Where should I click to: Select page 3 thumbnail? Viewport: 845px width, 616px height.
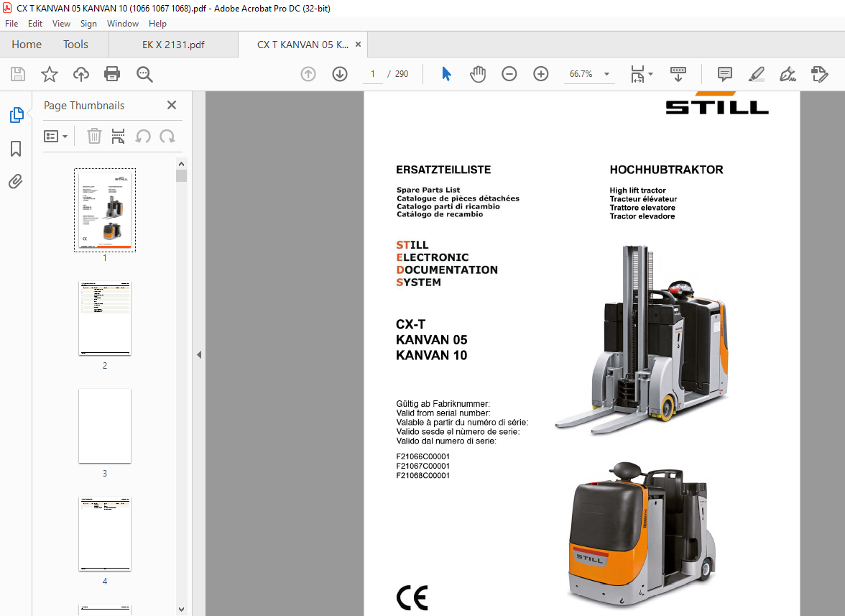pyautogui.click(x=105, y=426)
